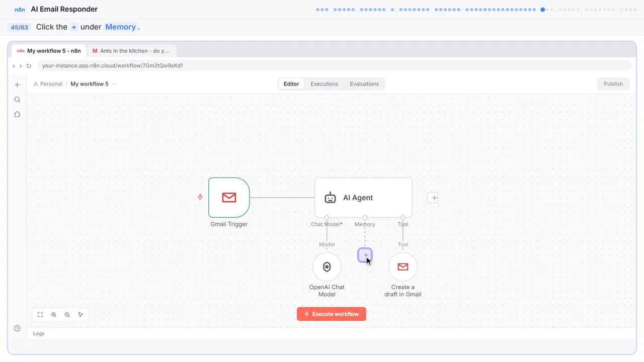Open search in the left sidebar

coord(17,100)
